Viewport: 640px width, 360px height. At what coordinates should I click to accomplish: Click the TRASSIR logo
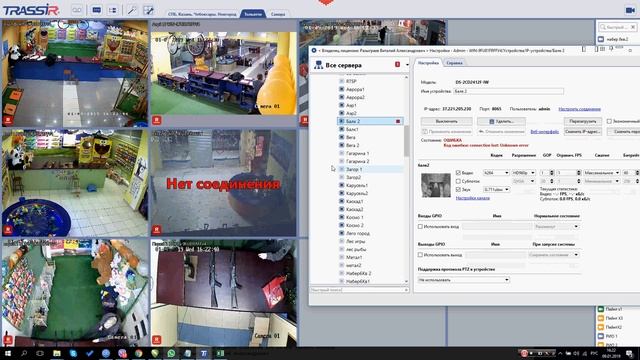pos(31,10)
